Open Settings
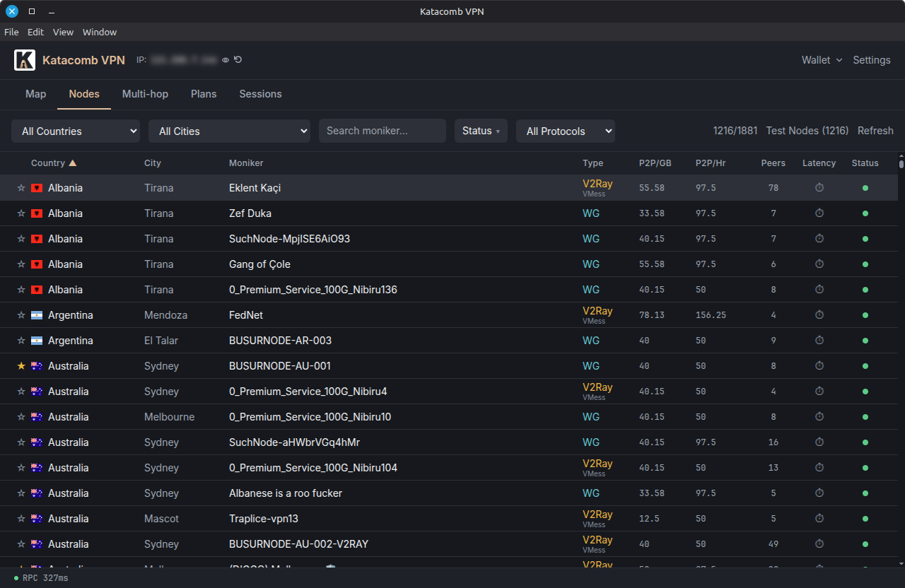The height and width of the screenshot is (588, 905). pos(872,60)
